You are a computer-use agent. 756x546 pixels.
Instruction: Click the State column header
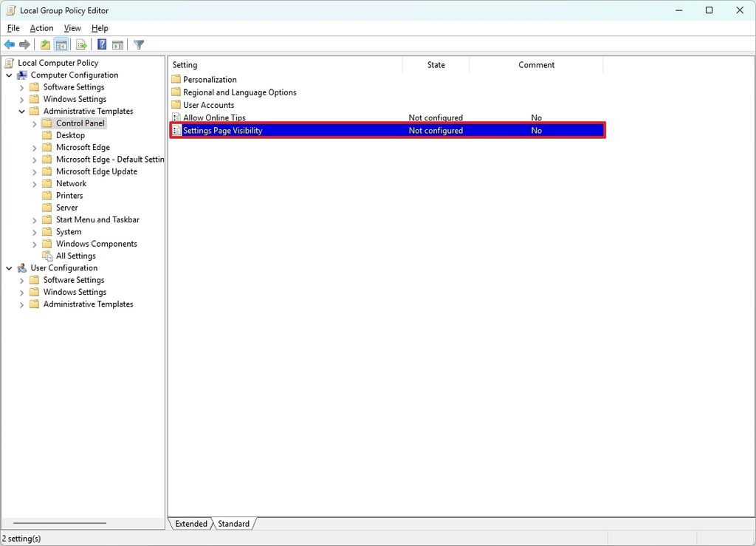(x=436, y=65)
